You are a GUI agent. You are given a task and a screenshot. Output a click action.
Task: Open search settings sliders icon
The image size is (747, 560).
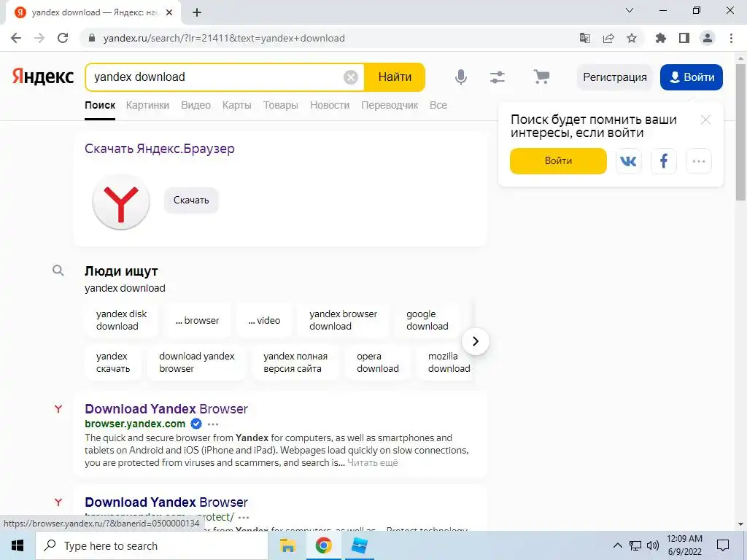pyautogui.click(x=498, y=77)
